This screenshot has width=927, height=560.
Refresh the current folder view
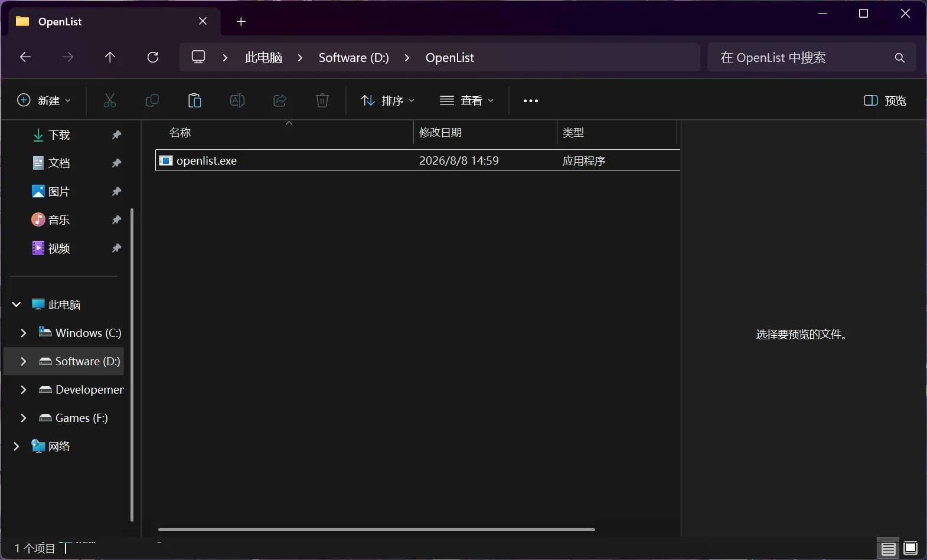click(153, 57)
